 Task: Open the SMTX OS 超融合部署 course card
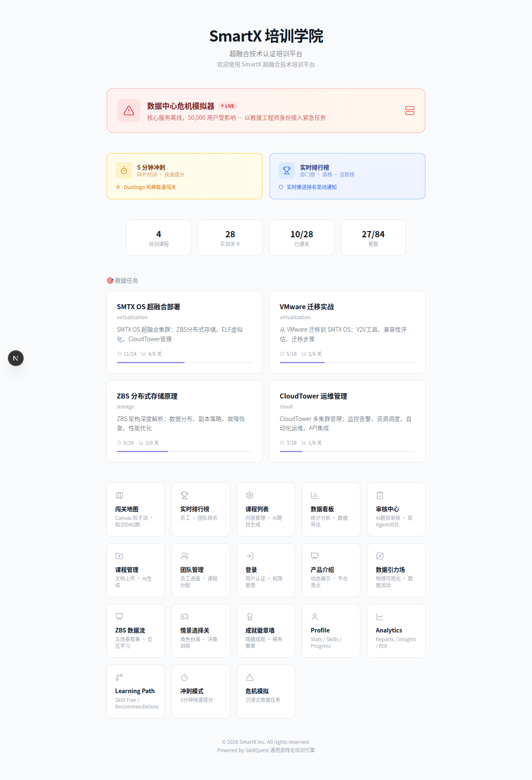pyautogui.click(x=184, y=332)
